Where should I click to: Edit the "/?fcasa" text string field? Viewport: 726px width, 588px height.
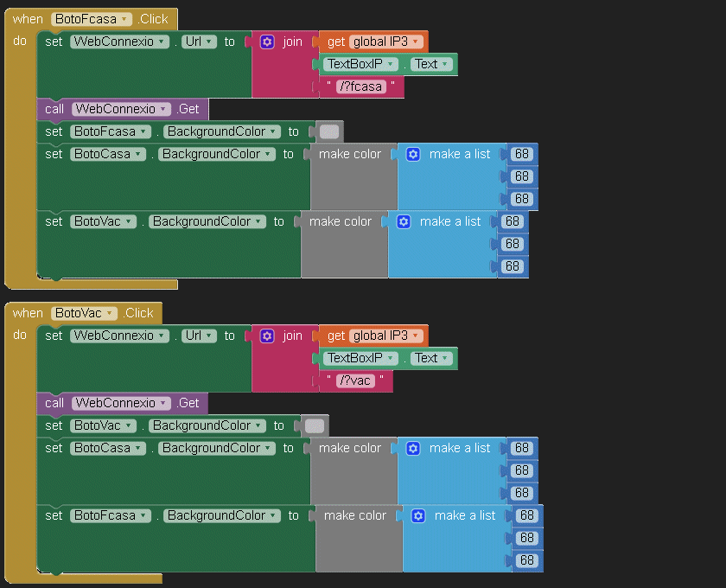360,86
